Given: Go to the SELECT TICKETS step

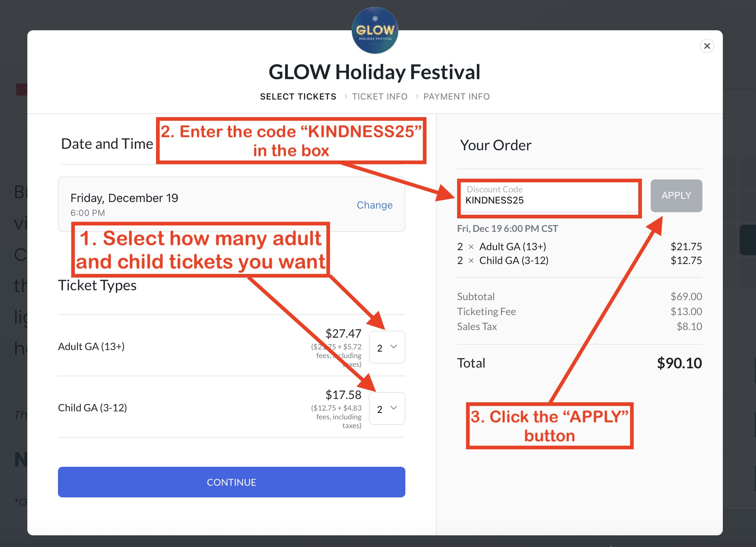Looking at the screenshot, I should tap(298, 97).
